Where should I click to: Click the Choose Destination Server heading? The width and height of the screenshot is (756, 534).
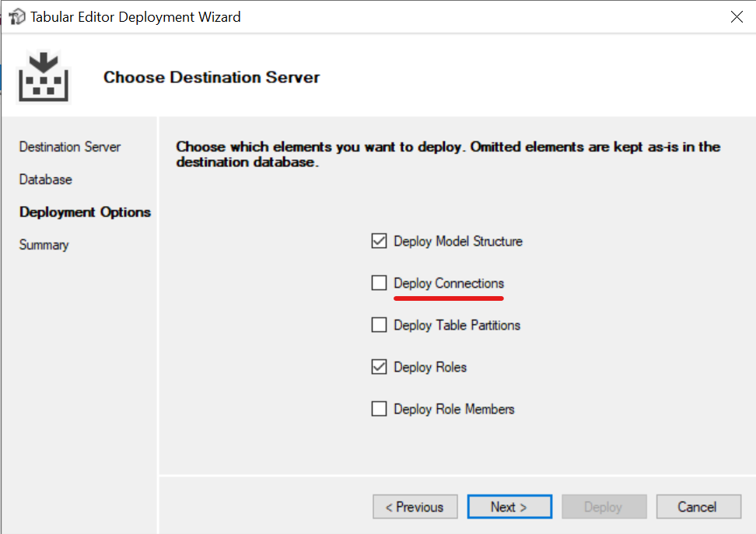[x=211, y=77]
